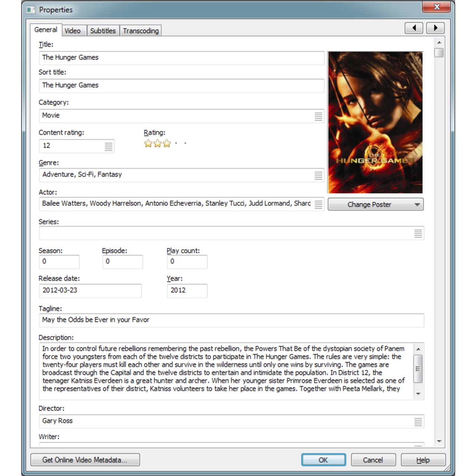Open the Director list icon
Image resolution: width=476 pixels, height=476 pixels.
418,422
